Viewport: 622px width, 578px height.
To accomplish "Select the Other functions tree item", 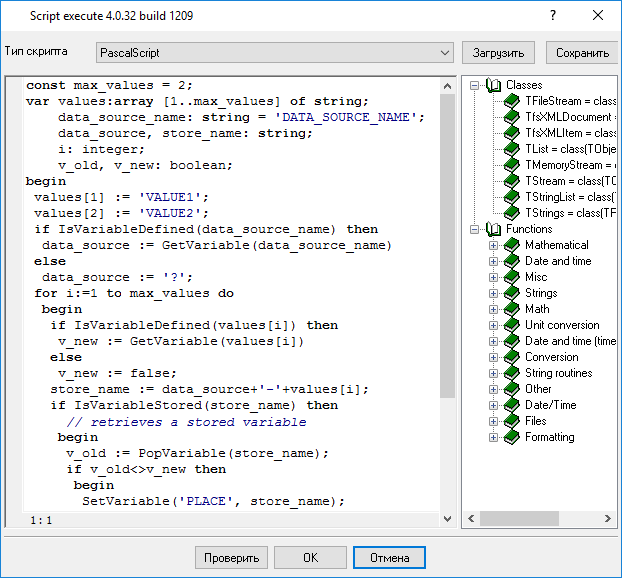I will click(x=538, y=389).
